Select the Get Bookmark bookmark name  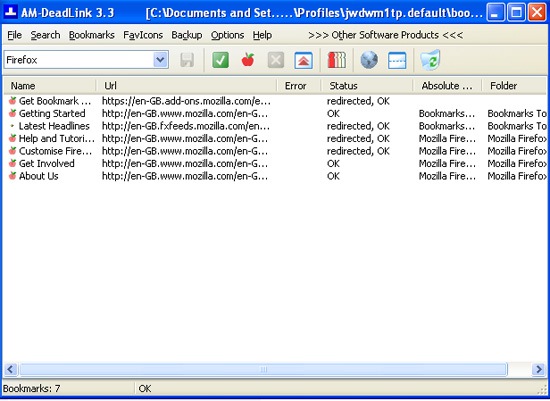tap(55, 101)
